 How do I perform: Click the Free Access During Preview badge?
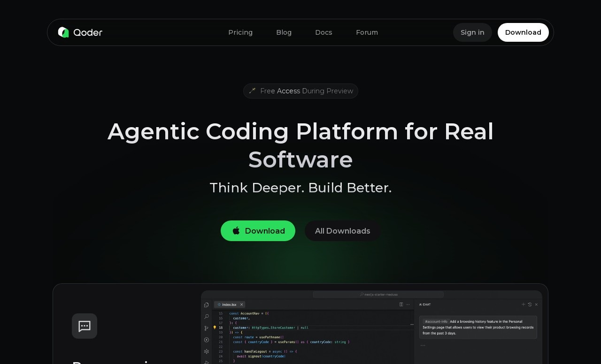tap(300, 91)
